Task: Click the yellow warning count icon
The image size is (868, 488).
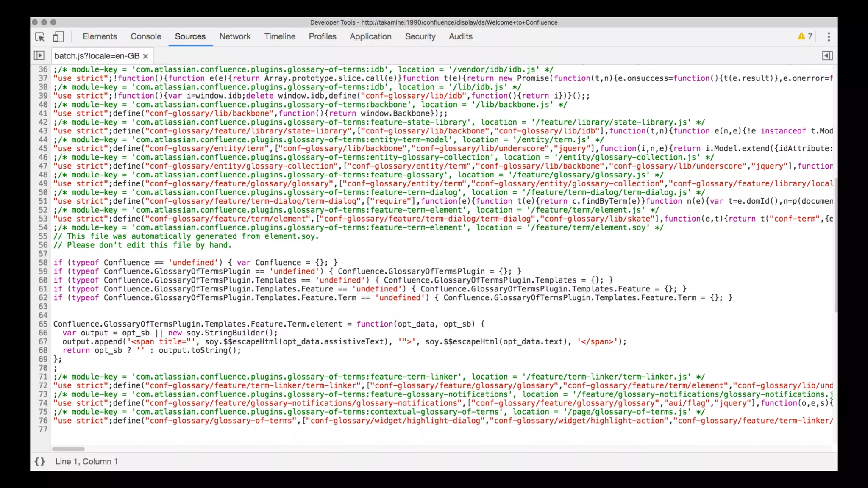Action: pyautogui.click(x=804, y=36)
